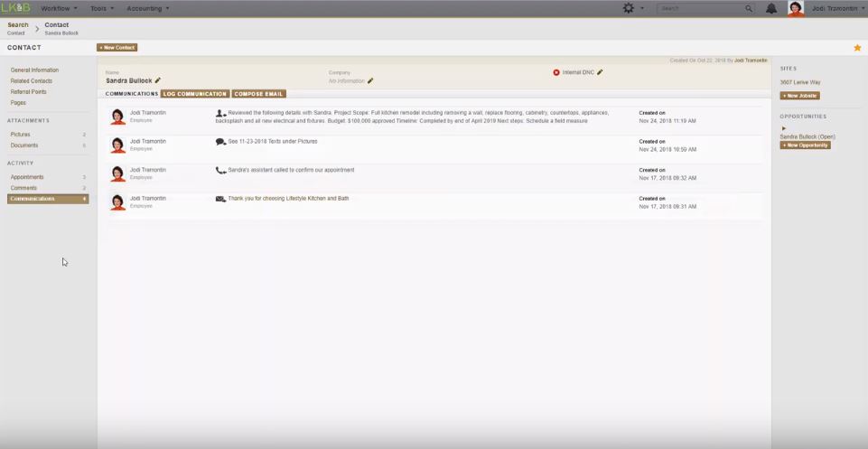Edit Internal DNC with pencil icon
This screenshot has width=868, height=449.
[x=600, y=72]
